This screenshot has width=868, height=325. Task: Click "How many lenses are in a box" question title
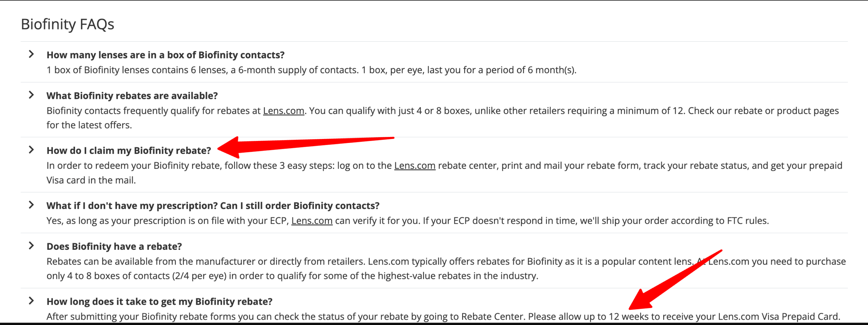coord(165,55)
